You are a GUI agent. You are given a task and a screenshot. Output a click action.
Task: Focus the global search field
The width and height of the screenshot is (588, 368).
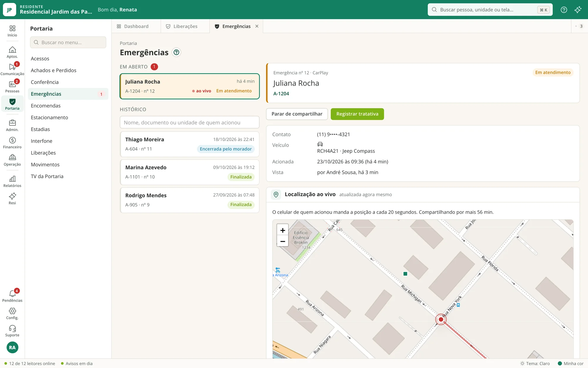click(x=490, y=10)
